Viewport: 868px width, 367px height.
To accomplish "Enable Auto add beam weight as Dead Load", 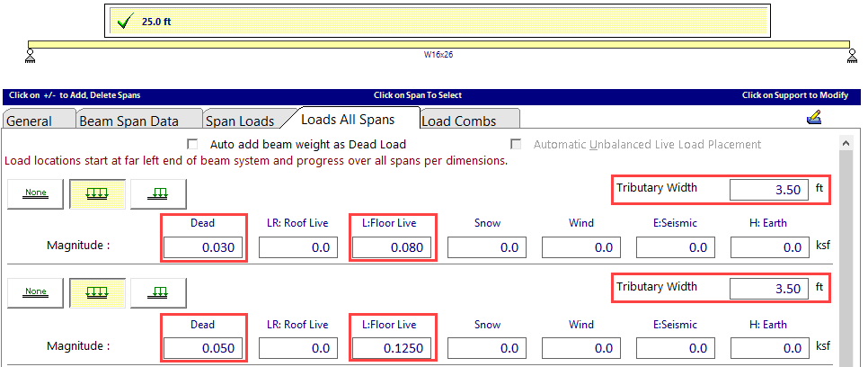I will (192, 145).
